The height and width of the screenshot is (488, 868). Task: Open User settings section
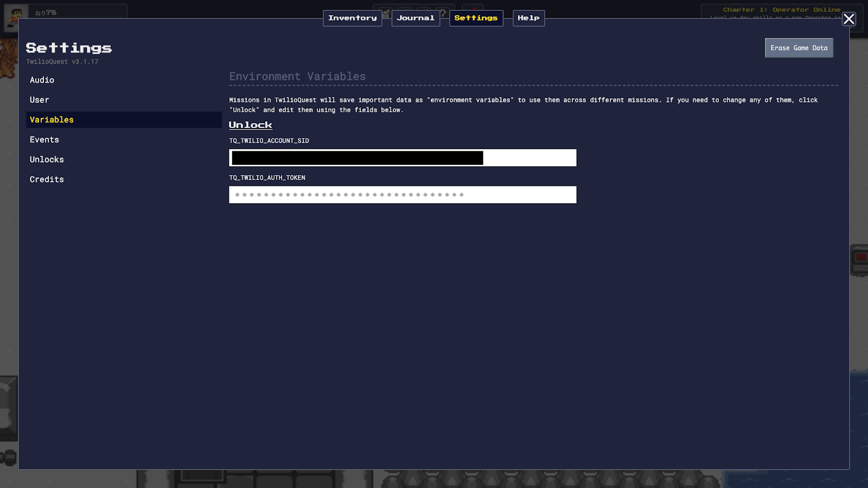[124, 100]
